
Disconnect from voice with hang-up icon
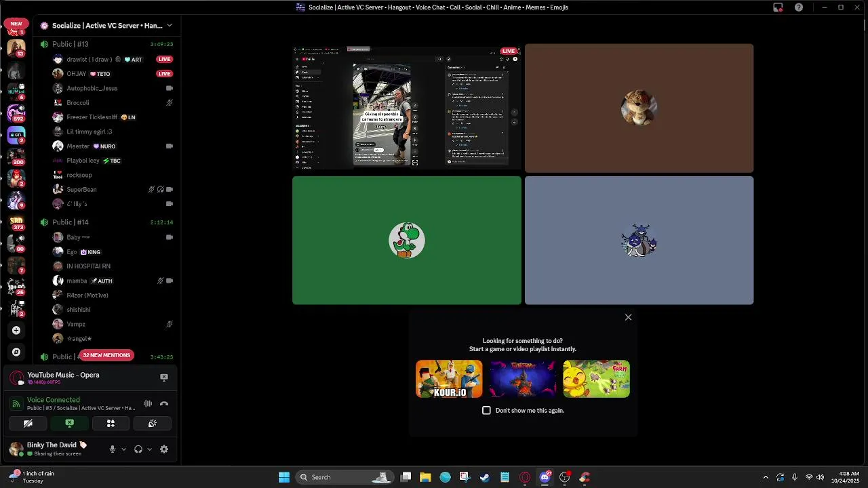[x=164, y=404]
